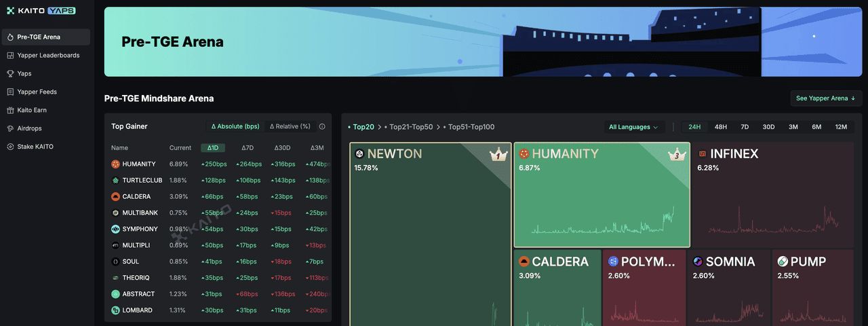Image resolution: width=868 pixels, height=326 pixels.
Task: Click the Airdrops parachute icon in sidebar
Action: pos(10,128)
